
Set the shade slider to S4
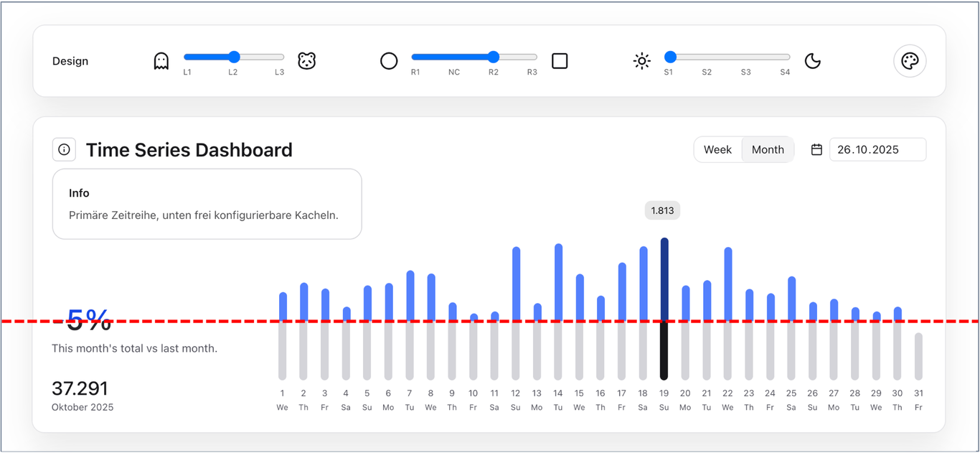point(785,57)
